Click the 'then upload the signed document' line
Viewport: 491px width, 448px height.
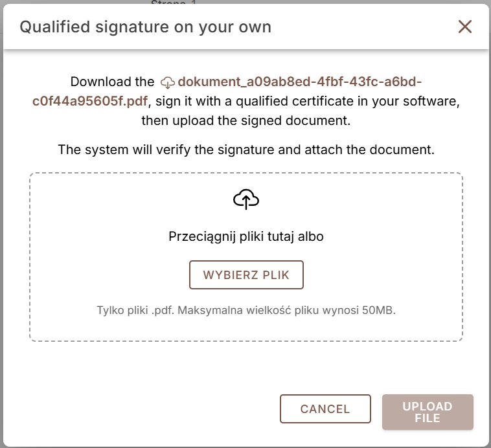tap(246, 120)
